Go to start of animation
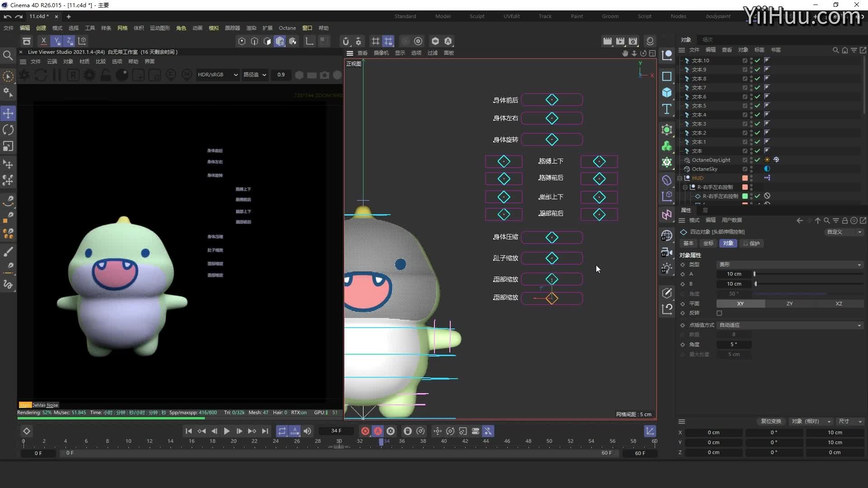 [x=189, y=431]
